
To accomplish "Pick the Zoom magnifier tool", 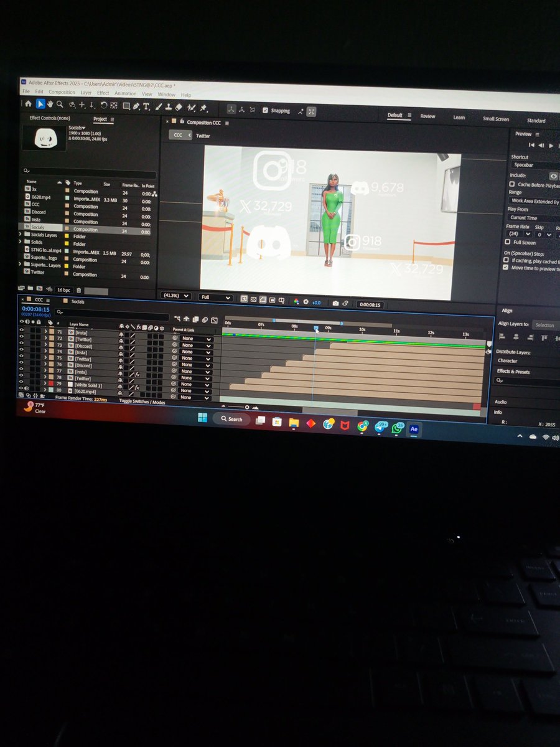I will point(60,105).
